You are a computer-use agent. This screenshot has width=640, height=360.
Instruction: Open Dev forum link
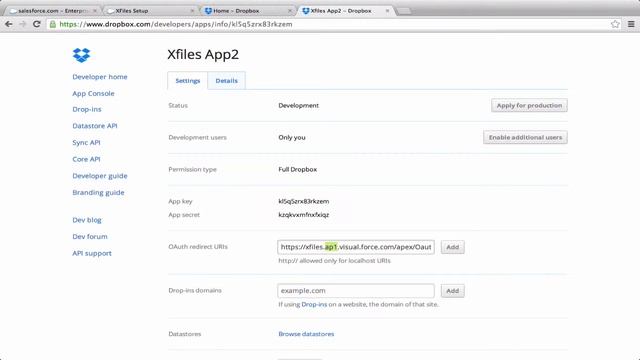90,236
